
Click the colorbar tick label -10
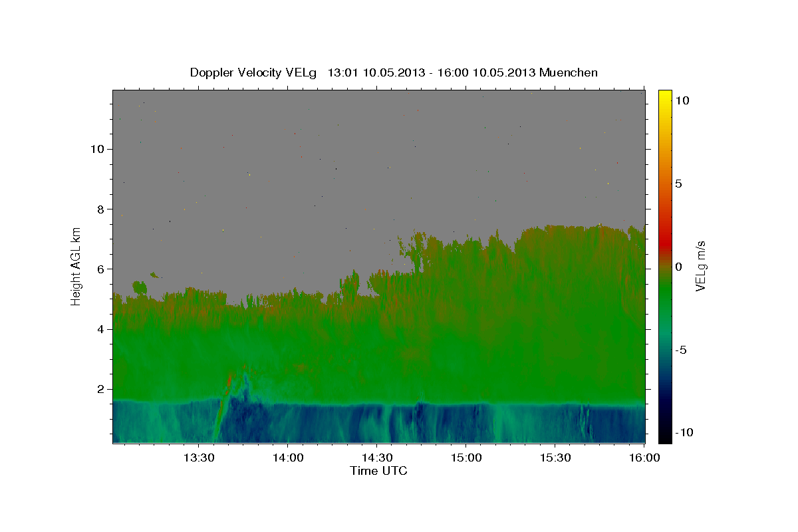[684, 432]
